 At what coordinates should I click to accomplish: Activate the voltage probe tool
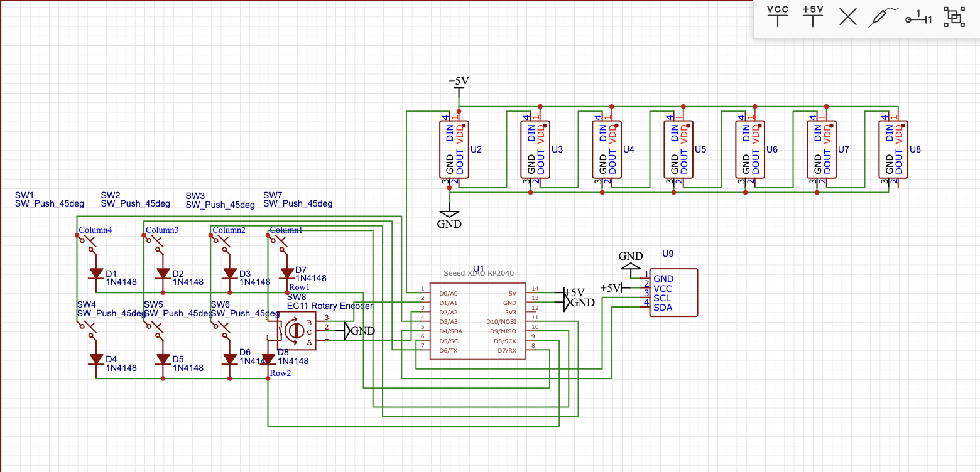tap(883, 18)
